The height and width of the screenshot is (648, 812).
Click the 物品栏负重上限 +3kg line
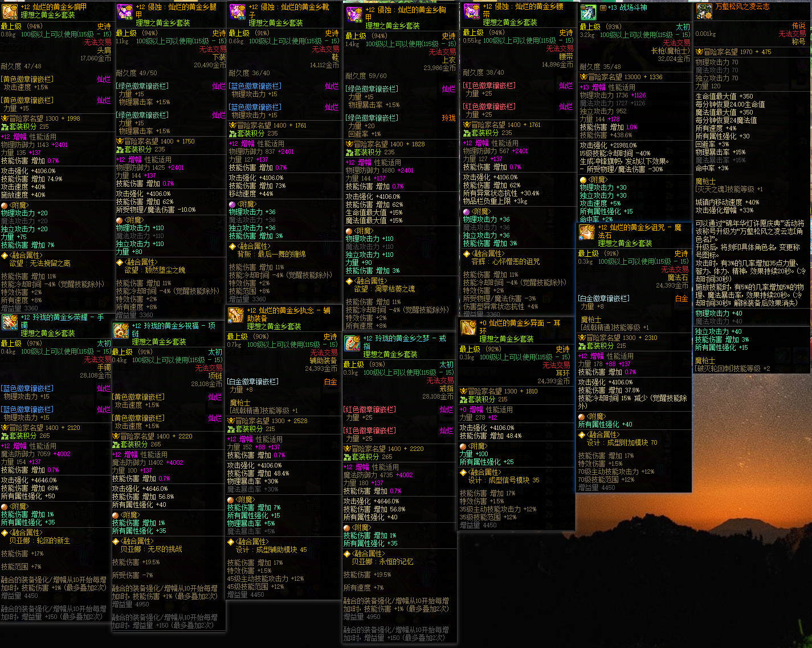496,201
